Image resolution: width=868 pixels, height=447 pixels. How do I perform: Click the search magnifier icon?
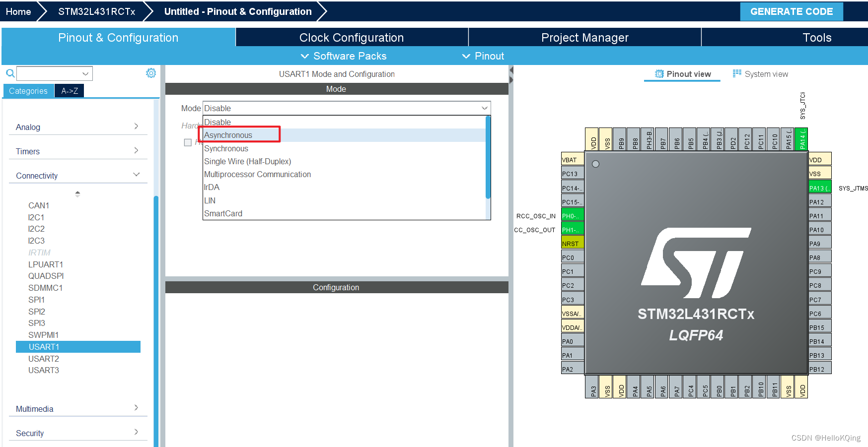click(10, 73)
